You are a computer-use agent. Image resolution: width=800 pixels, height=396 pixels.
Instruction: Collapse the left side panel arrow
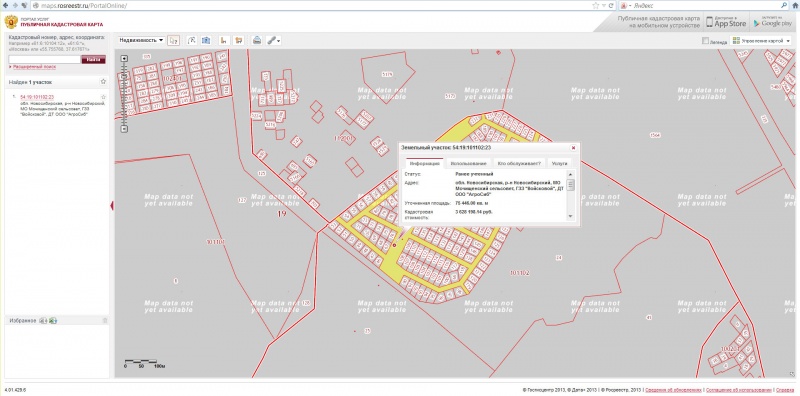click(112, 205)
